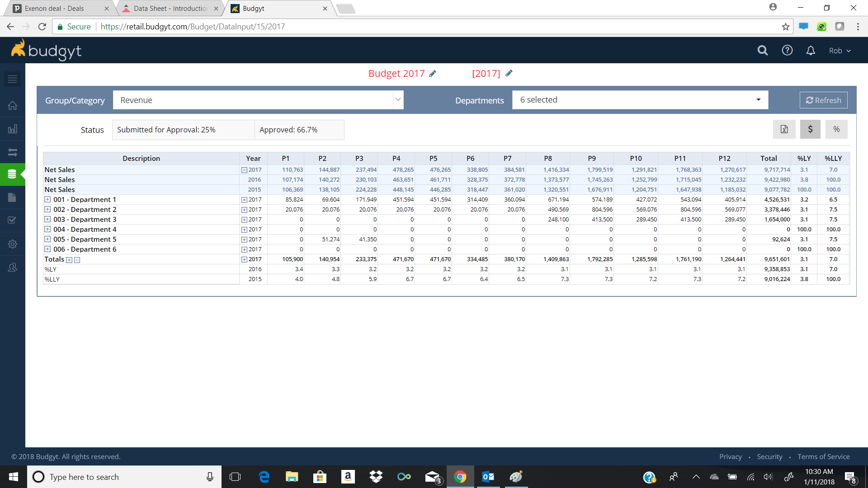Edit the Budget 2017 title pencil
The image size is (868, 488).
coord(433,74)
